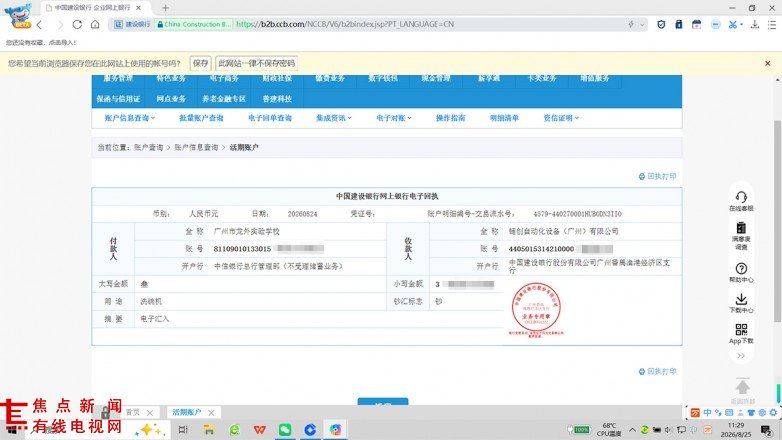
Task: Expand the 电子对账 dropdown
Action: 393,118
